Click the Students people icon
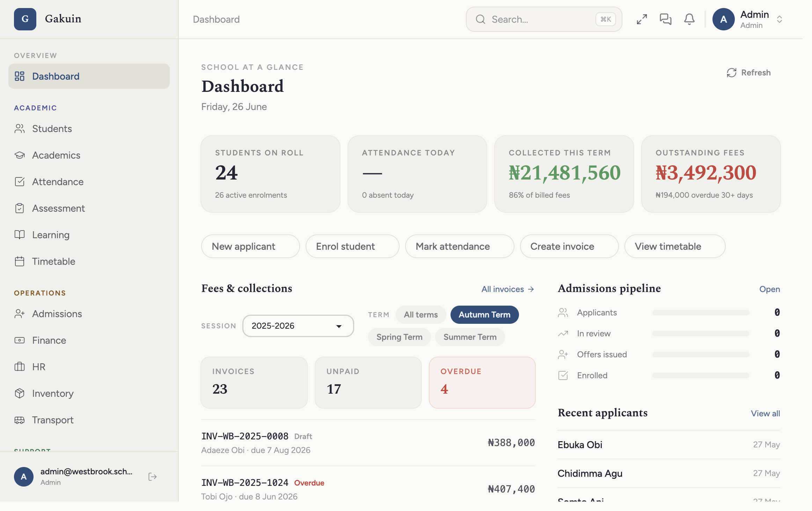Screen dimensions: 812x511 click(x=20, y=129)
